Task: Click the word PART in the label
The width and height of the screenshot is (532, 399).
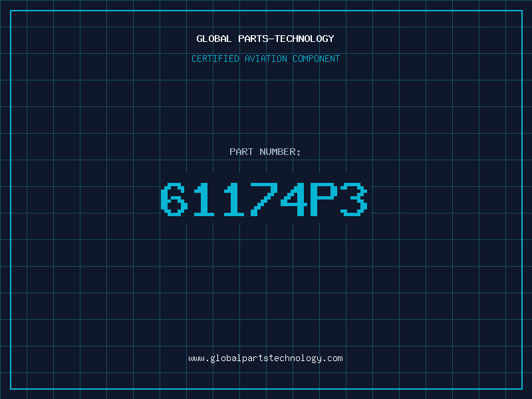Action: [241, 152]
